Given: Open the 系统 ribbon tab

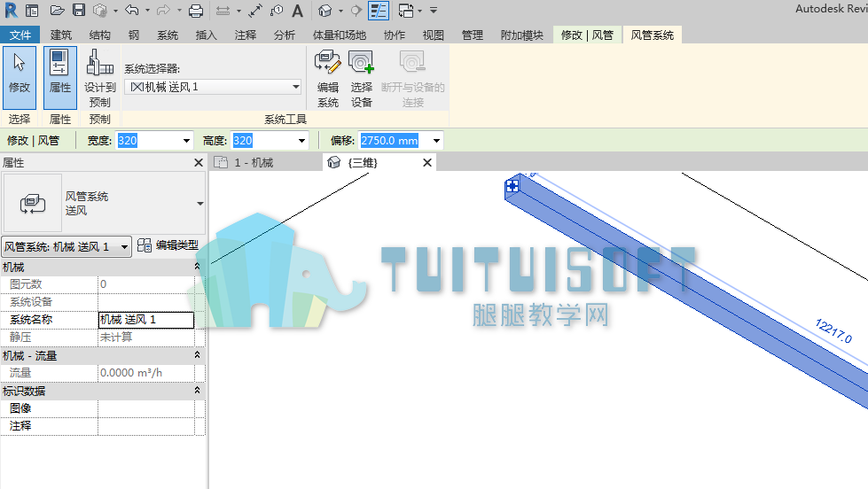Looking at the screenshot, I should point(168,35).
